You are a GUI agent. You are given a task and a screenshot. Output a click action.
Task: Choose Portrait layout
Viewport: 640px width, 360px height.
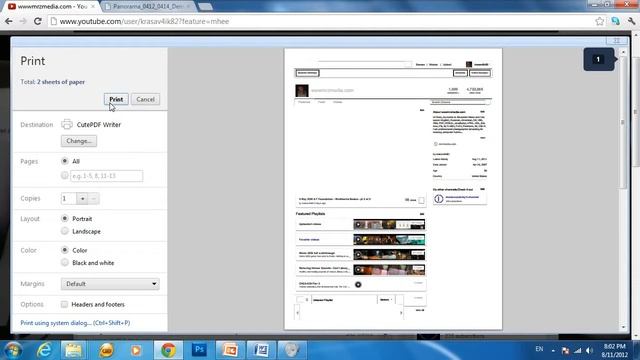64,218
